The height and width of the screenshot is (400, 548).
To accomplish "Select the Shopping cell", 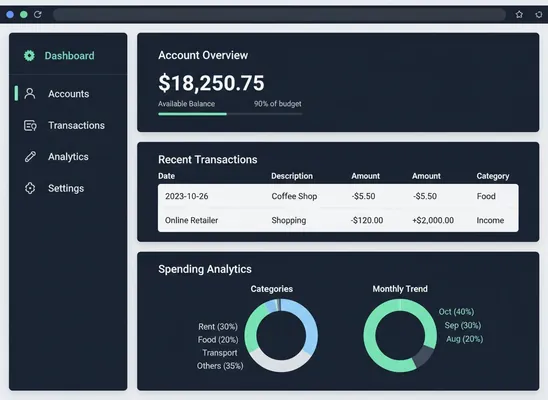I will (x=289, y=220).
